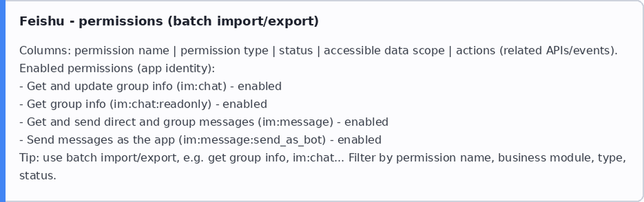Image resolution: width=644 pixels, height=202 pixels.
Task: Click the blue accent bar on card edge
Action: pos(3,101)
